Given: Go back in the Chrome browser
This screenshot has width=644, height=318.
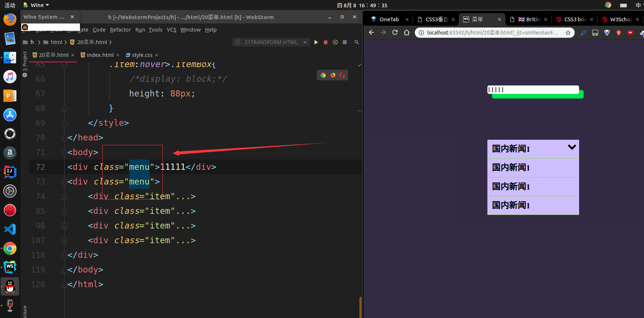Looking at the screenshot, I should point(372,33).
